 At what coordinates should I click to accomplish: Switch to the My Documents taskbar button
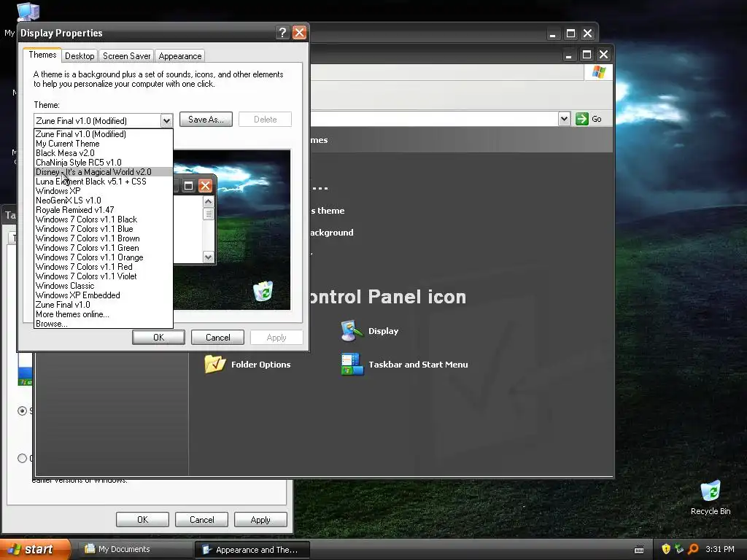(x=134, y=549)
